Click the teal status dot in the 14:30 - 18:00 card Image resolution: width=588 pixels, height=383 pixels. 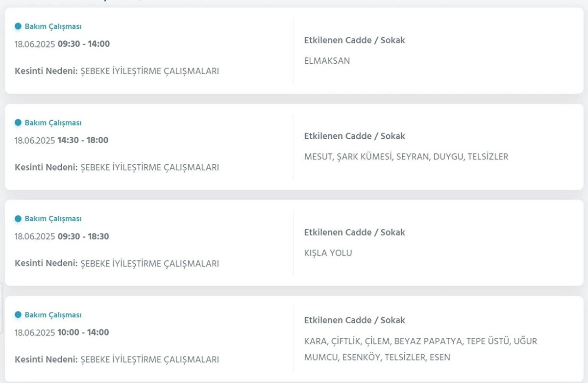(x=18, y=123)
